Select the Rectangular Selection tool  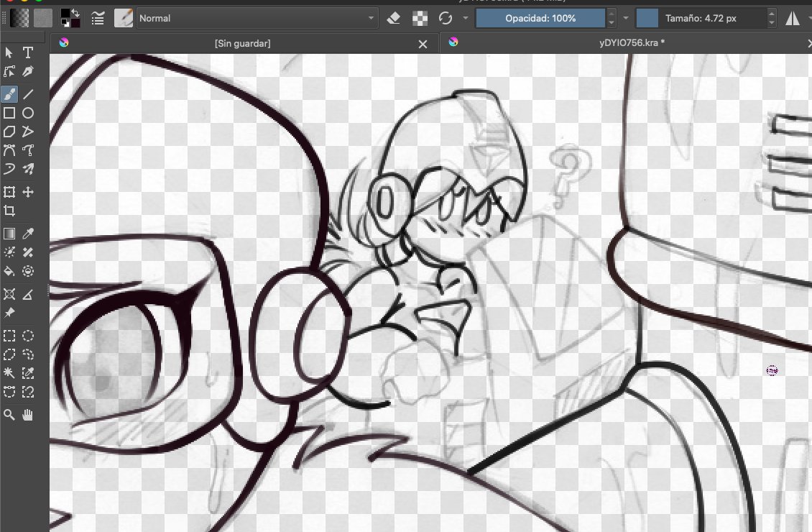(9, 336)
